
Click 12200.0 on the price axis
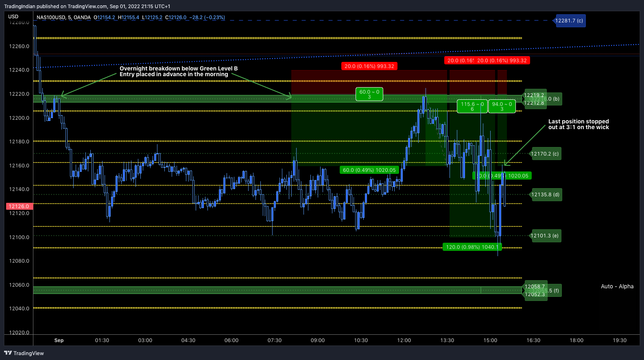point(19,118)
